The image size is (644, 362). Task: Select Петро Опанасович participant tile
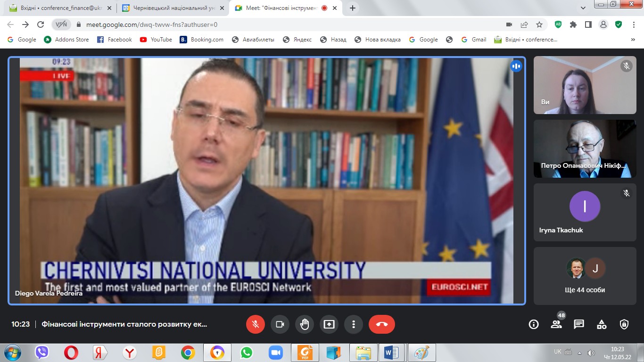pos(585,149)
